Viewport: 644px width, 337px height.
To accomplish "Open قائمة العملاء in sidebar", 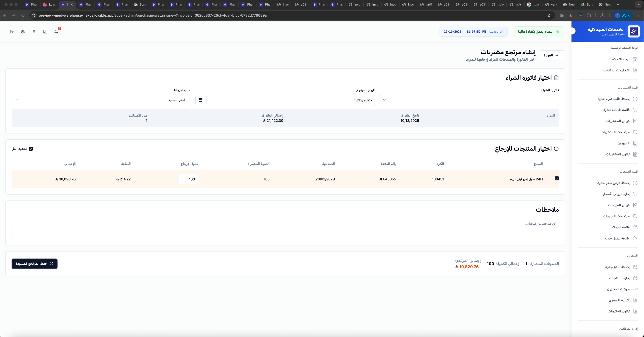I will (624, 227).
